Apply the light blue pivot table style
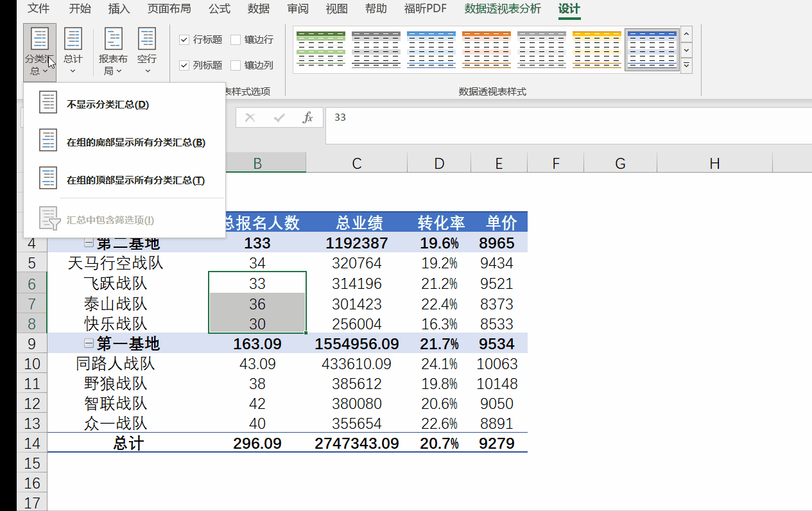The width and height of the screenshot is (812, 511). tap(431, 49)
